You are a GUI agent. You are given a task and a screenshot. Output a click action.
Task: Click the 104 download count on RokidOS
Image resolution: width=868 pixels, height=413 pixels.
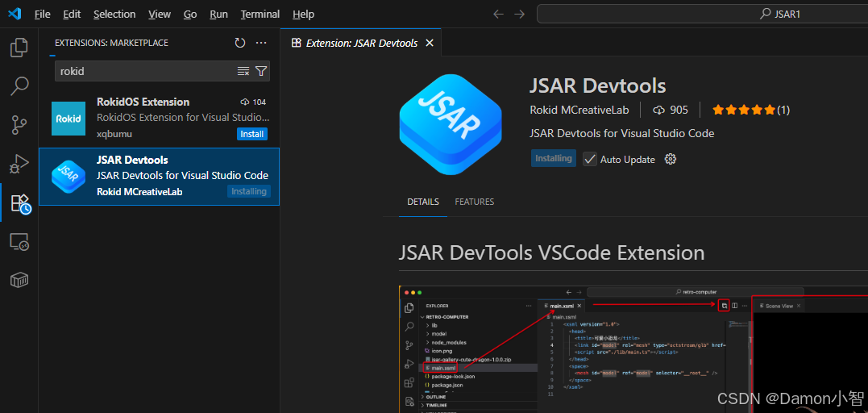point(254,102)
